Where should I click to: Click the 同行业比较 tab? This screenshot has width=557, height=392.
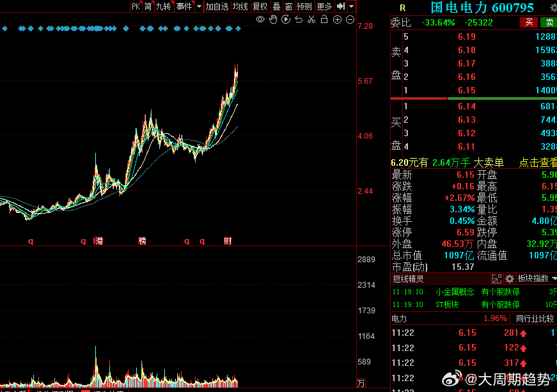[x=535, y=318]
